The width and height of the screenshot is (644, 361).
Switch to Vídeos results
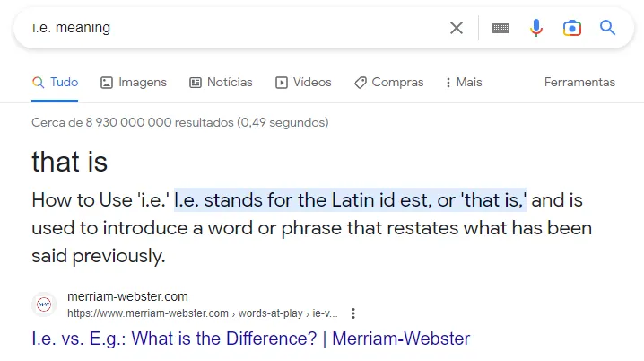pyautogui.click(x=303, y=83)
